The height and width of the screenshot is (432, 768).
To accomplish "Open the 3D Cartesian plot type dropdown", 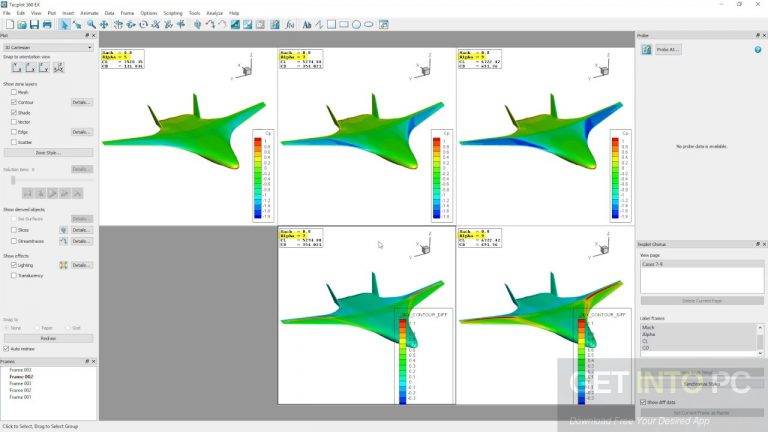I will pyautogui.click(x=48, y=48).
